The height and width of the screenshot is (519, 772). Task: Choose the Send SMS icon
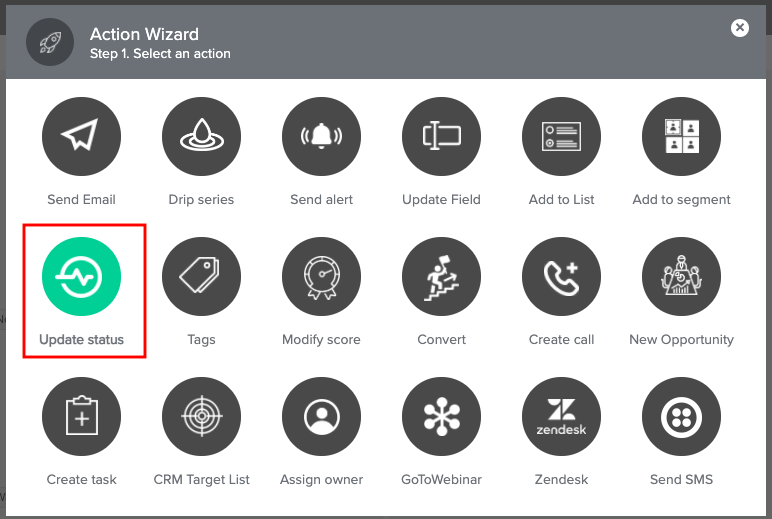(682, 416)
